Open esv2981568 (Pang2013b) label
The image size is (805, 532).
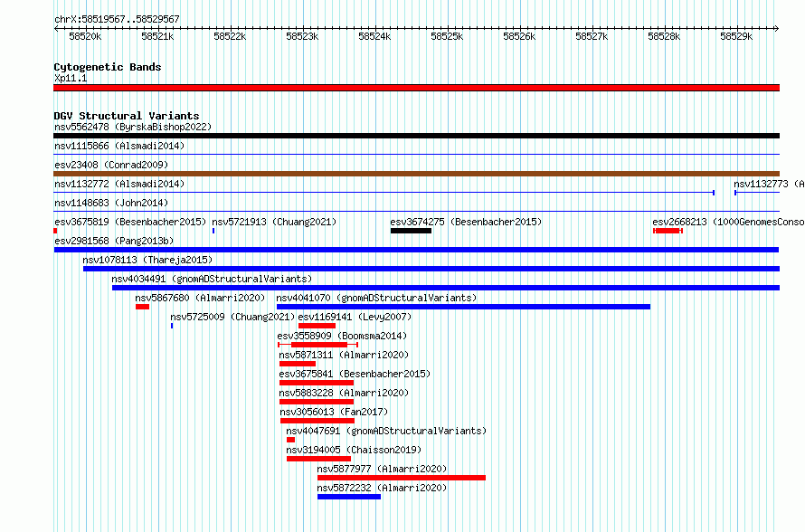coord(114,241)
